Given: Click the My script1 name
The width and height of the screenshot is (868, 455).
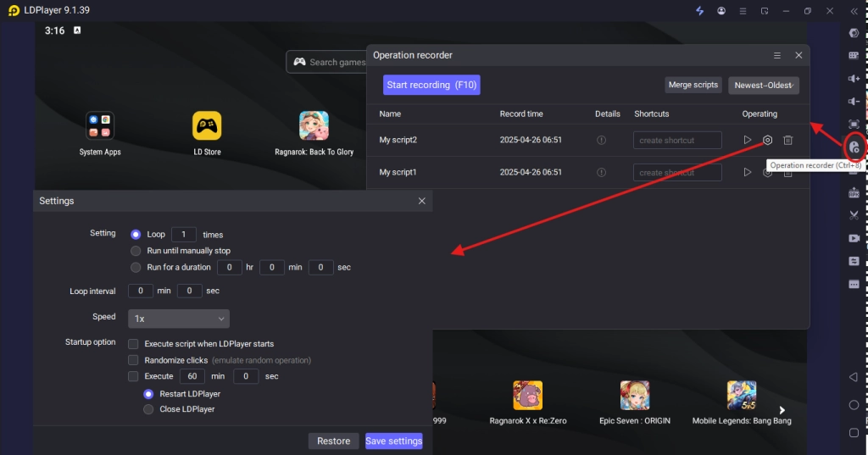Looking at the screenshot, I should 398,172.
